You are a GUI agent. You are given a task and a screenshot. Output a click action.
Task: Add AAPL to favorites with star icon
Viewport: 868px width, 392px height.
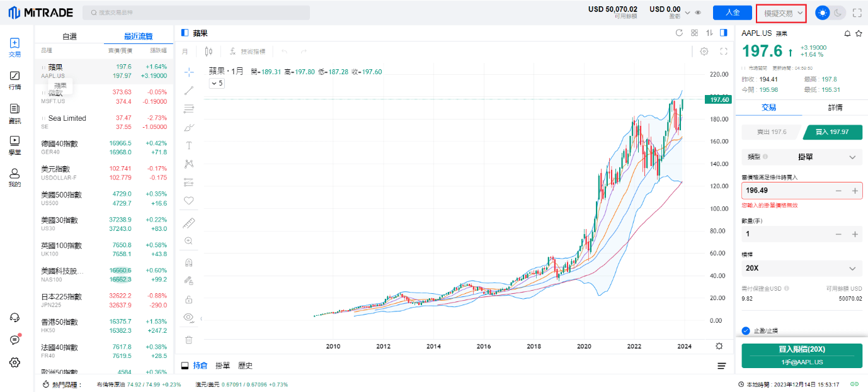point(859,33)
